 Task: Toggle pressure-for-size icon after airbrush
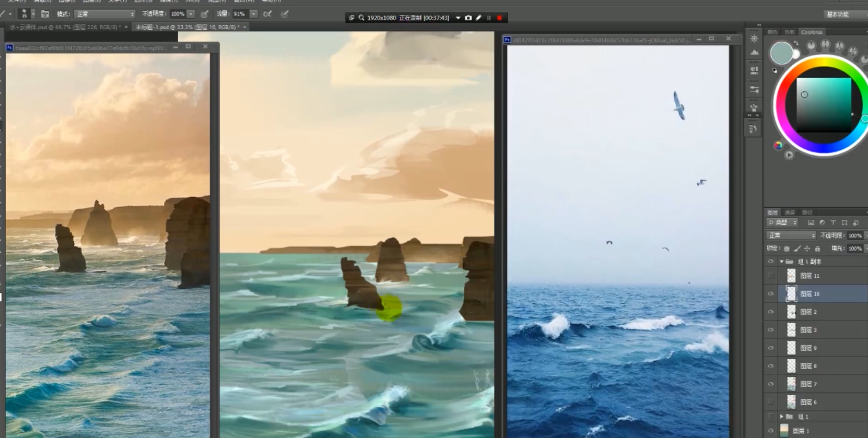[285, 14]
